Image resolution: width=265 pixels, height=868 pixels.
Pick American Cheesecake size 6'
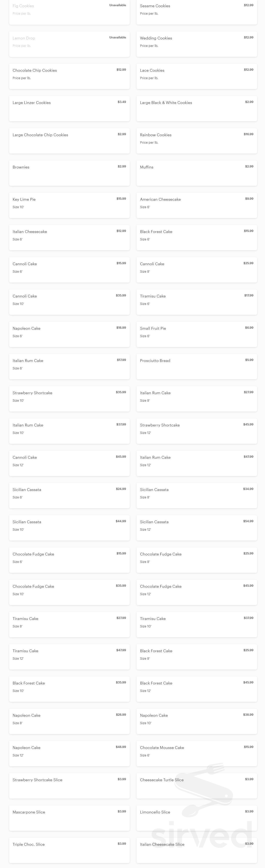click(x=197, y=205)
